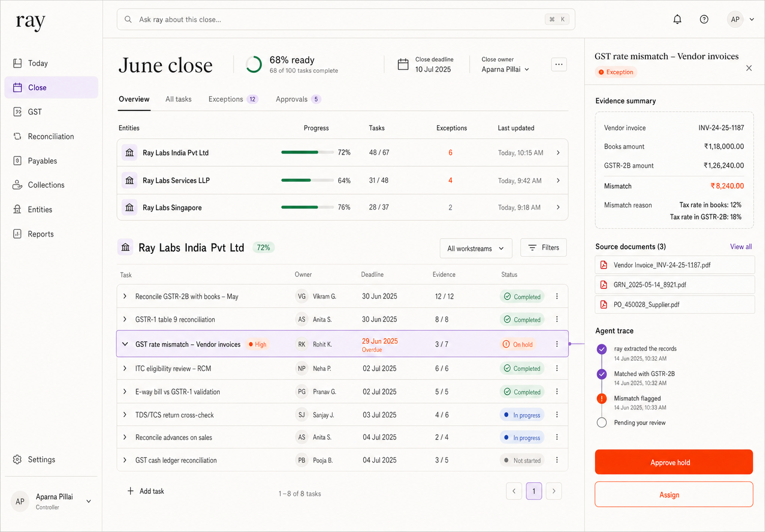Change the close owner Aparna Pillai dropdown
Viewport: 765px width, 532px height.
point(506,69)
